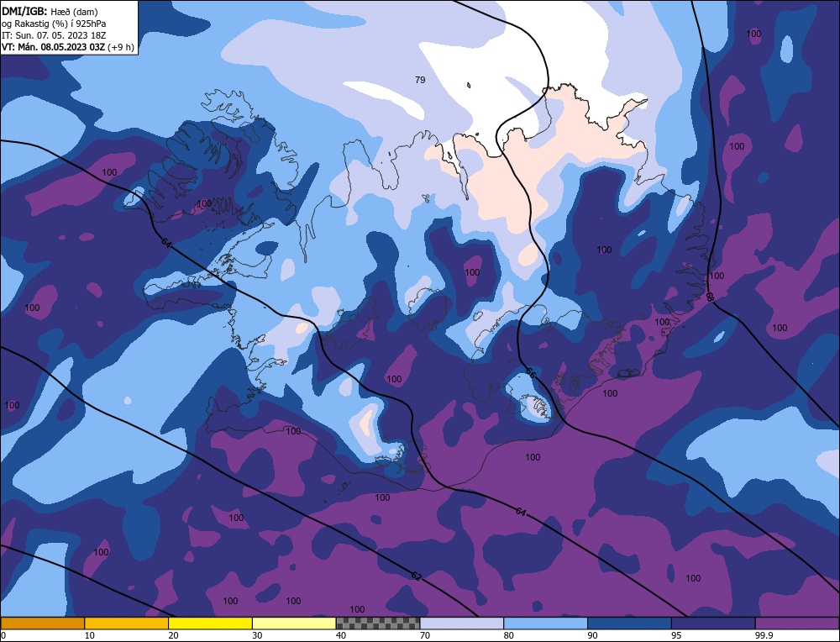The image size is (840, 642).
Task: Click the purple legend swatch above 99.9
Action: pos(797,623)
